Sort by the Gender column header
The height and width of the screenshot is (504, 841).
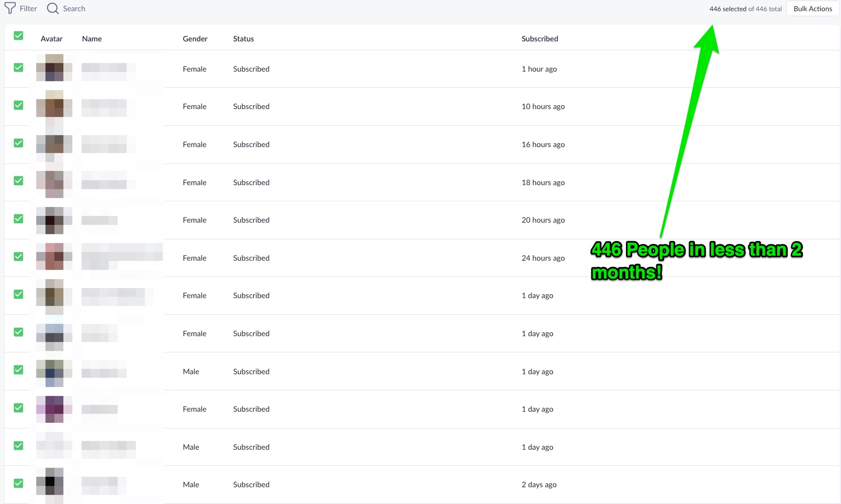(x=195, y=39)
